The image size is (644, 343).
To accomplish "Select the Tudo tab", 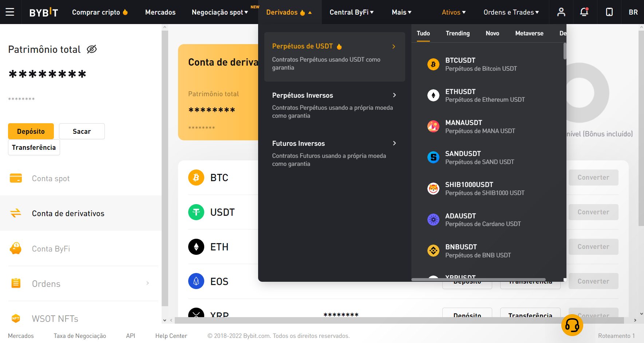I will coord(423,33).
